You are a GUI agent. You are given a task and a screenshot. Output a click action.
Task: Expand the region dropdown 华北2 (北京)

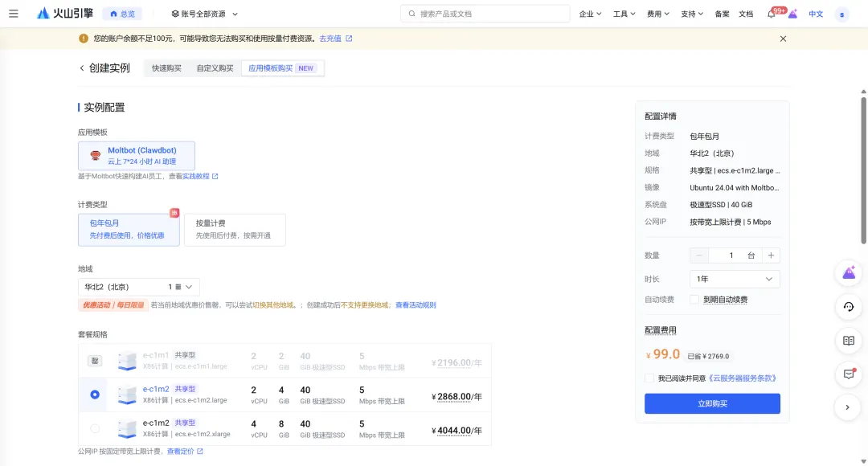(138, 287)
